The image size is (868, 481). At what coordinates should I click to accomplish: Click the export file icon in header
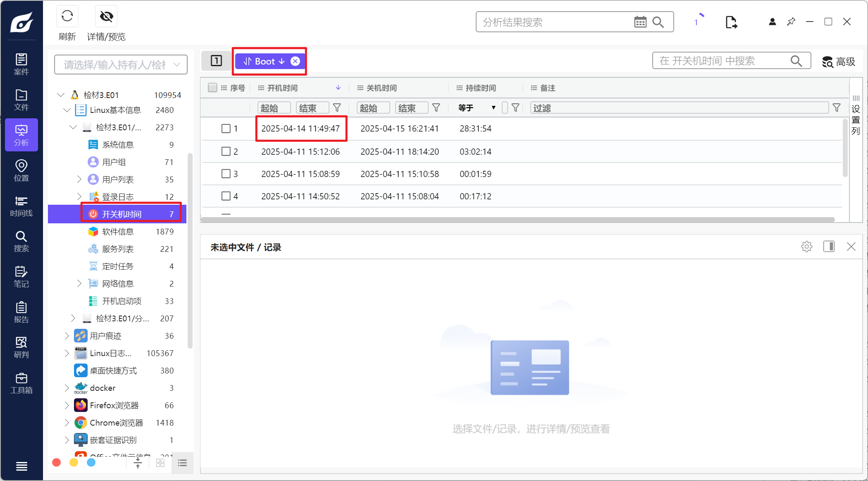pyautogui.click(x=731, y=22)
